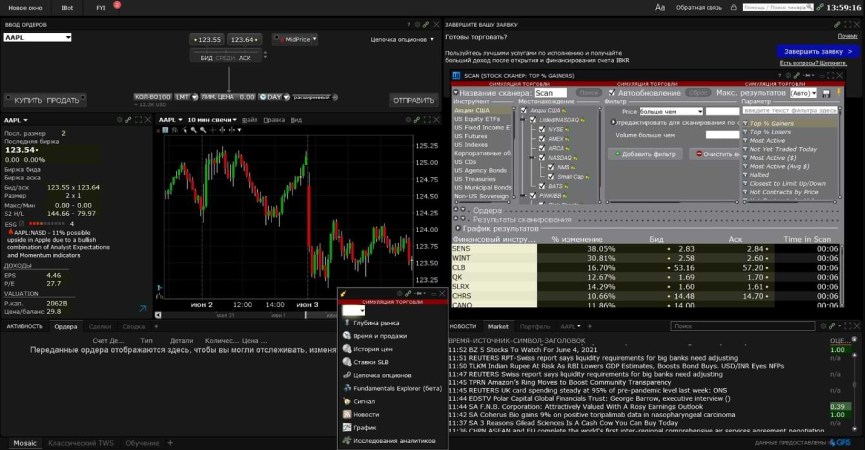This screenshot has width=865, height=450.
Task: Uncheck the Small Cap checkbox
Action: coord(551,176)
